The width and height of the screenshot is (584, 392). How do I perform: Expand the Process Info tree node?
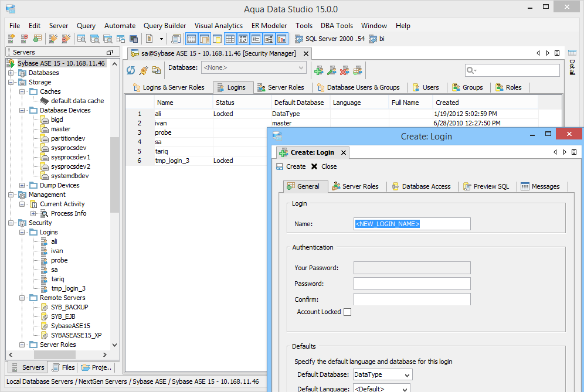[33, 214]
